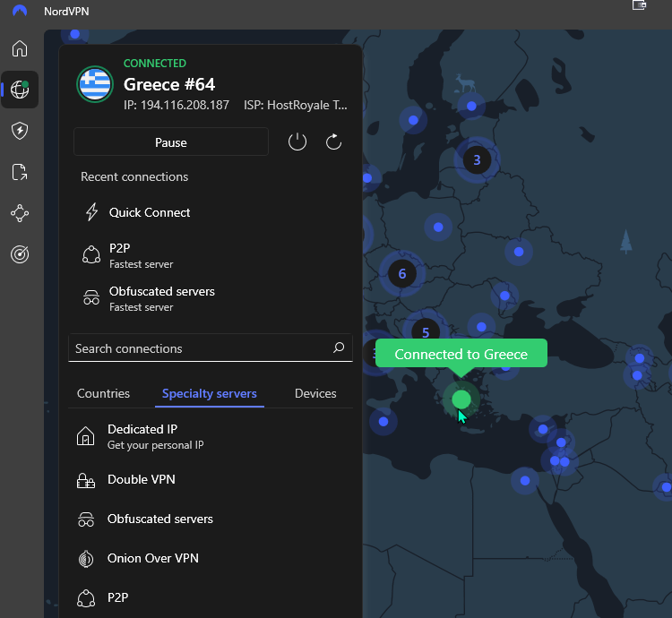Screen dimensions: 672x618
Task: Click the Recent connections heading
Action: 134,176
